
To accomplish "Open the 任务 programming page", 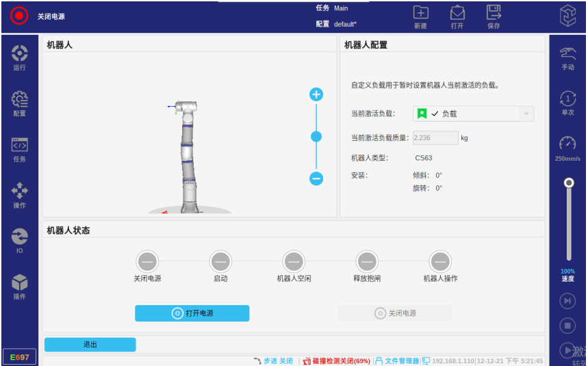I will coord(20,149).
